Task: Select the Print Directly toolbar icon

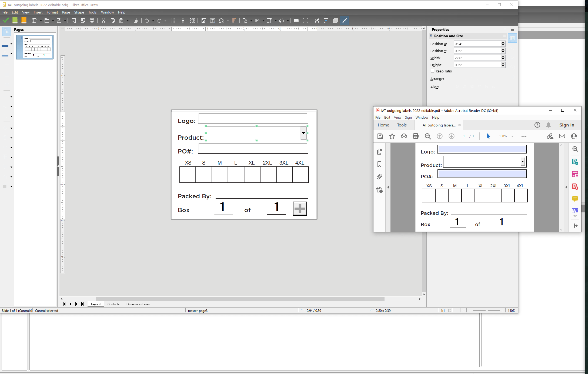Action: tap(92, 21)
